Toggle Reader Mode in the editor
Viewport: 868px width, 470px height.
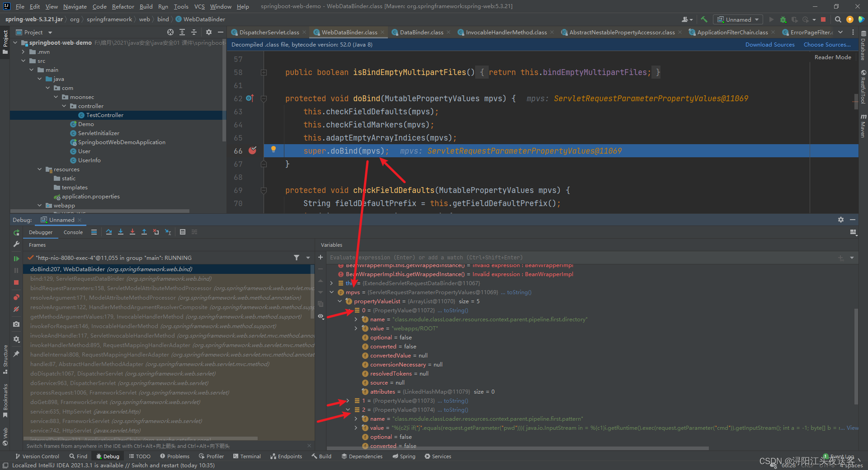833,57
